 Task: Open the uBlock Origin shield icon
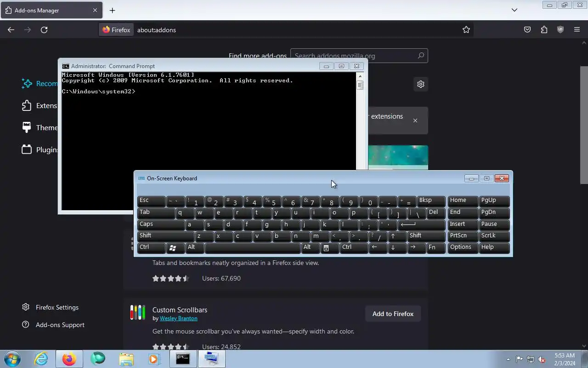[x=560, y=30]
